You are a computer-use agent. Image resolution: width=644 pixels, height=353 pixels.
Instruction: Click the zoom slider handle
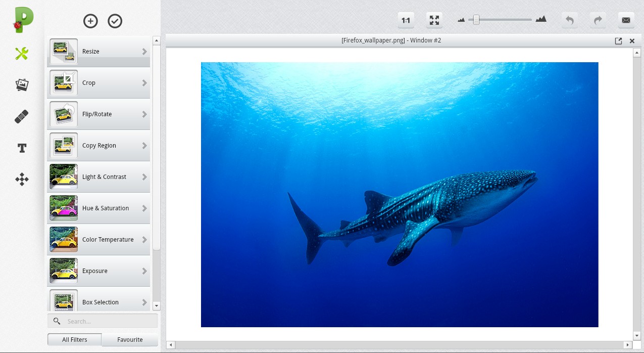[476, 20]
